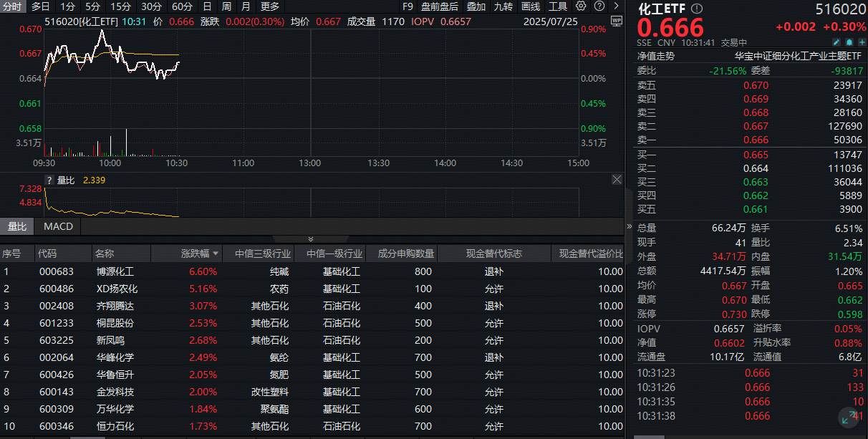Click the info icon beside 化工ETF title

tap(697, 8)
